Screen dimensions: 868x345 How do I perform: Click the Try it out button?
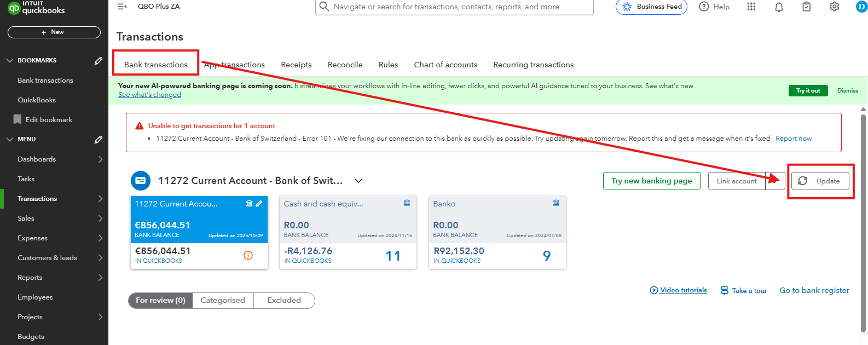(808, 90)
